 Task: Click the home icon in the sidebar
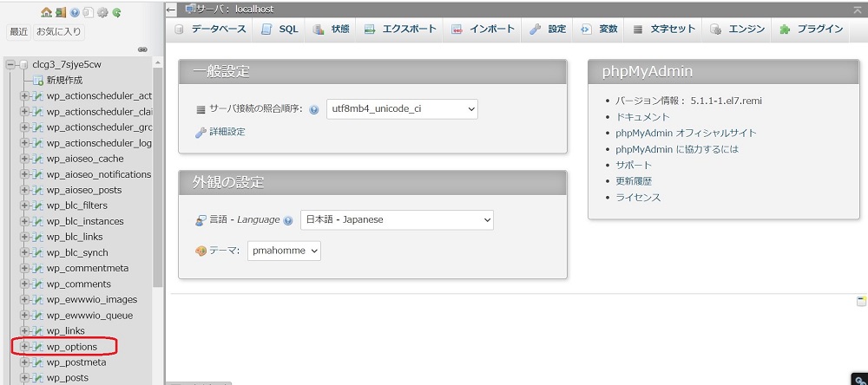coord(46,12)
